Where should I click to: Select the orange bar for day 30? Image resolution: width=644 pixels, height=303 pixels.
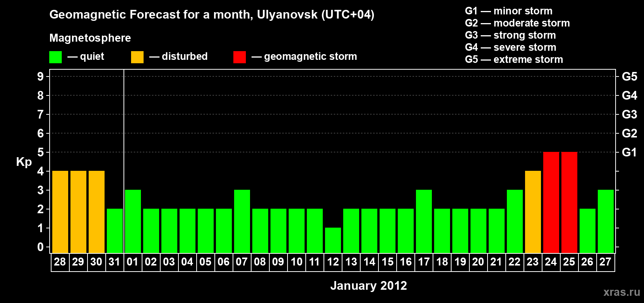(x=97, y=212)
